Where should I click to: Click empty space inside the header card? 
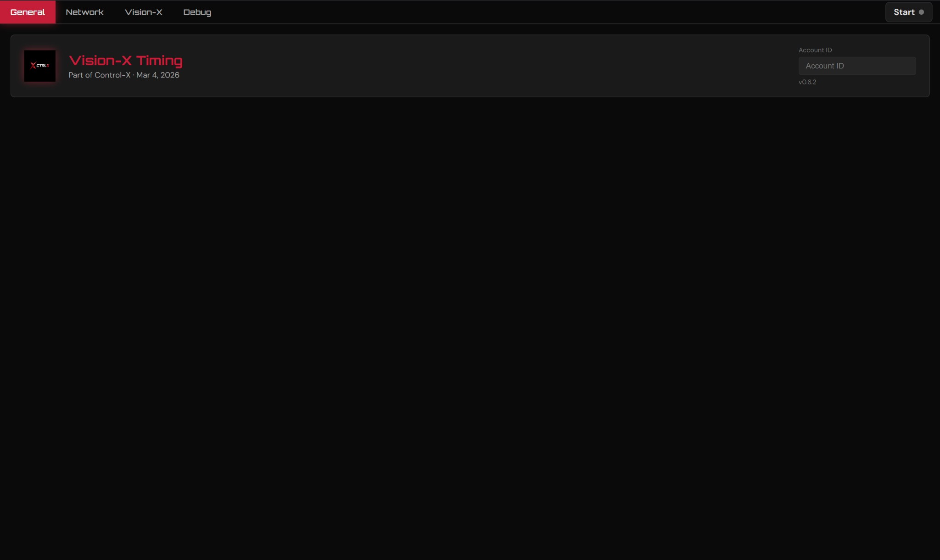459,66
